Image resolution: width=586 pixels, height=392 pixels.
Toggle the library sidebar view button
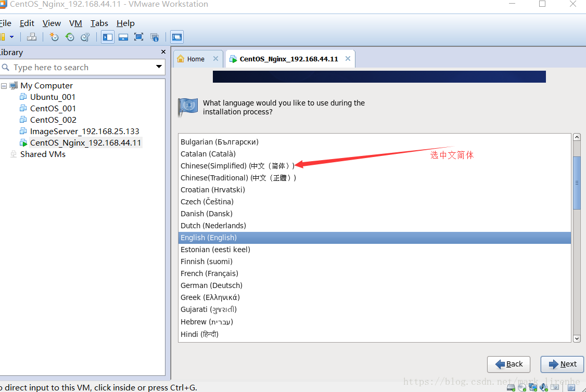(x=108, y=37)
